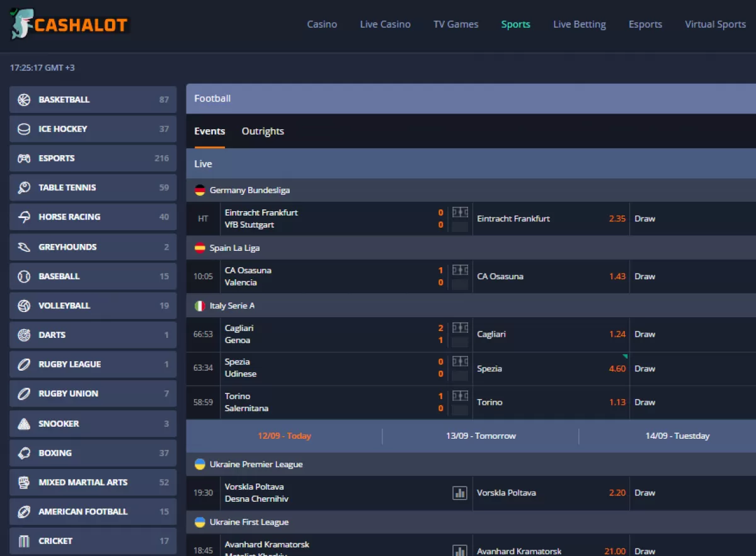This screenshot has width=756, height=556.
Task: Collapse the Ukraine First League group
Action: coord(471,522)
